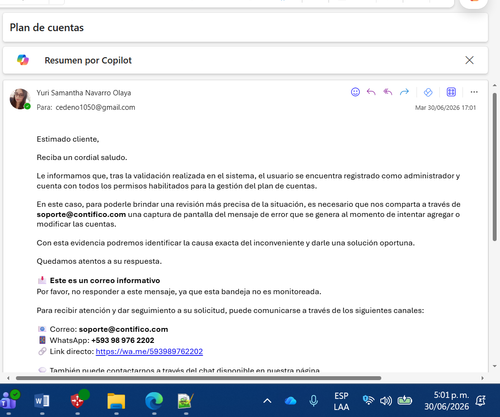Viewport: 500px width, 417px height.
Task: Select sender name Yuri Samantha Navarro Olaya
Action: pyautogui.click(x=84, y=93)
